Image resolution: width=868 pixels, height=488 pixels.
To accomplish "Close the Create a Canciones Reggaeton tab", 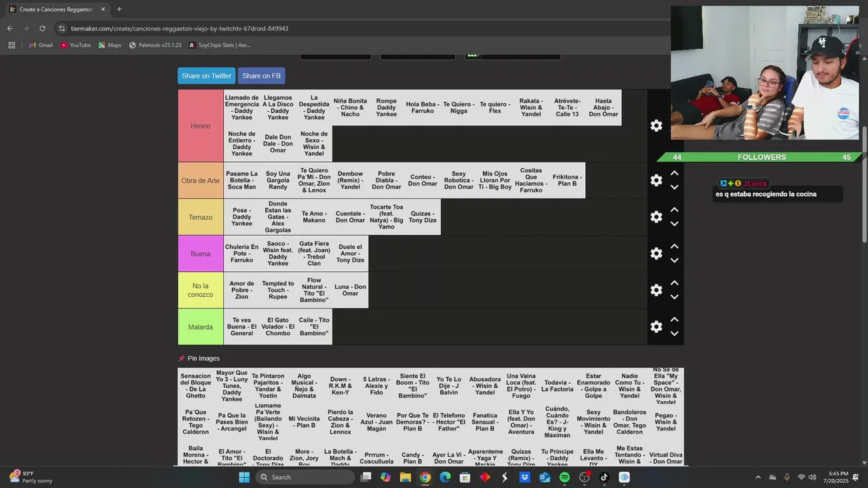I will pyautogui.click(x=103, y=9).
